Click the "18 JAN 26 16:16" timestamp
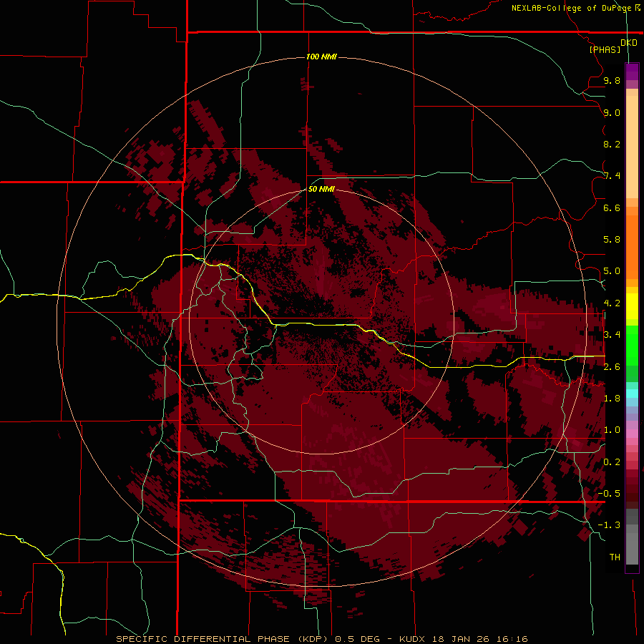This screenshot has width=644, height=644. point(480,639)
